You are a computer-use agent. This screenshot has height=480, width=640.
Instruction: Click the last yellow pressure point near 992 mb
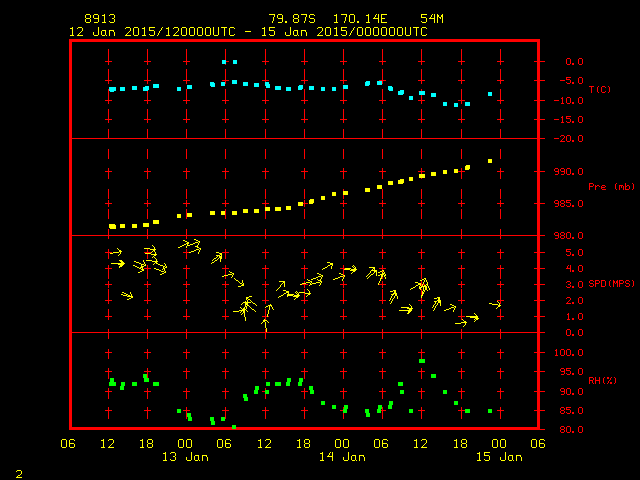coord(490,161)
